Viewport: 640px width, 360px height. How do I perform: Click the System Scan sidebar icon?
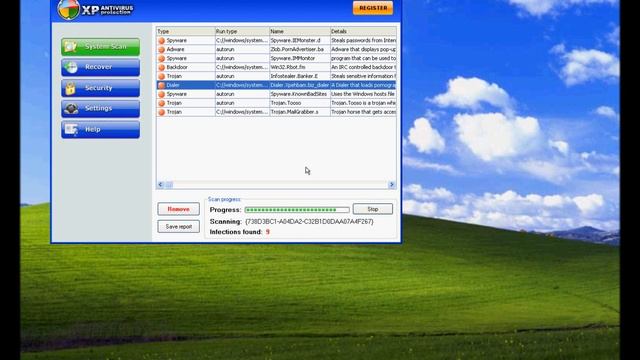click(71, 47)
